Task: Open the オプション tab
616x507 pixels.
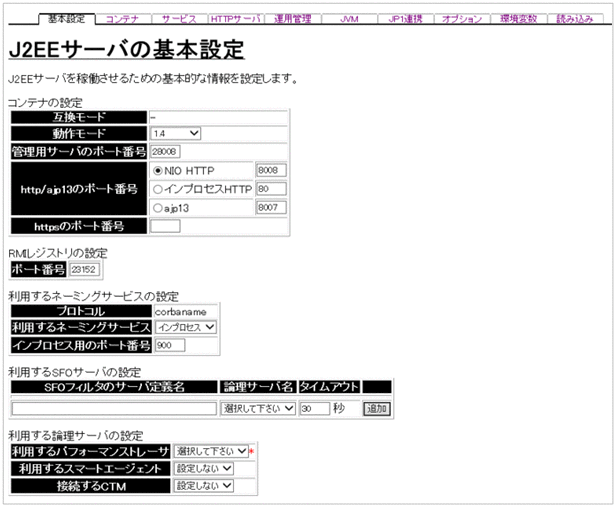Action: coord(462,19)
